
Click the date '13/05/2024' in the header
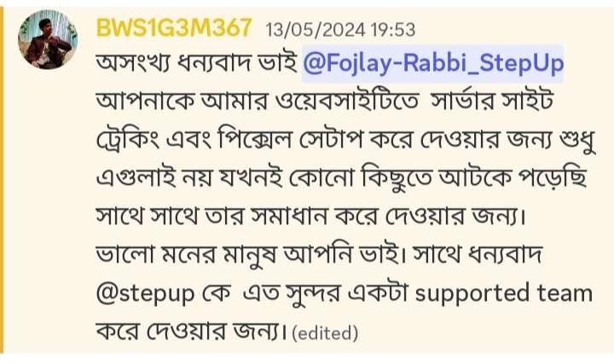coord(316,30)
